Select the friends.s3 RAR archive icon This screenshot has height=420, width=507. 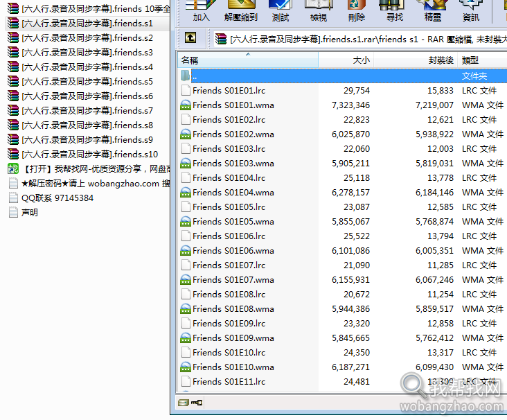[x=13, y=53]
